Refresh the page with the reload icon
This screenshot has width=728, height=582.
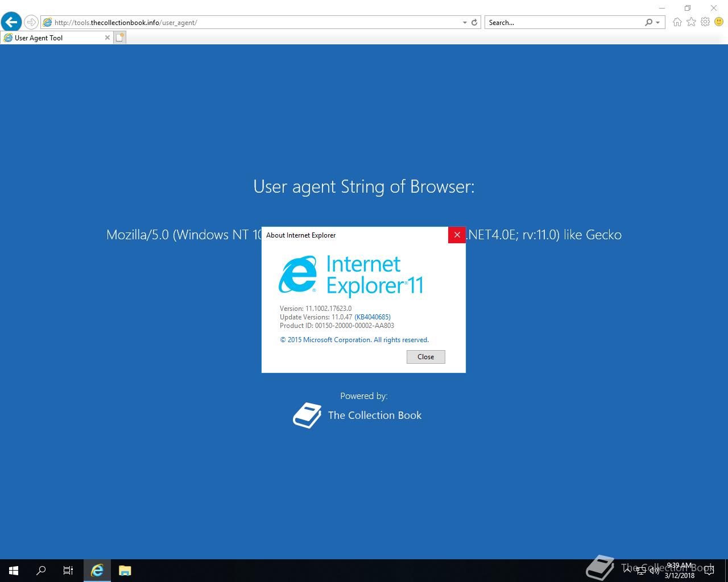coord(474,23)
